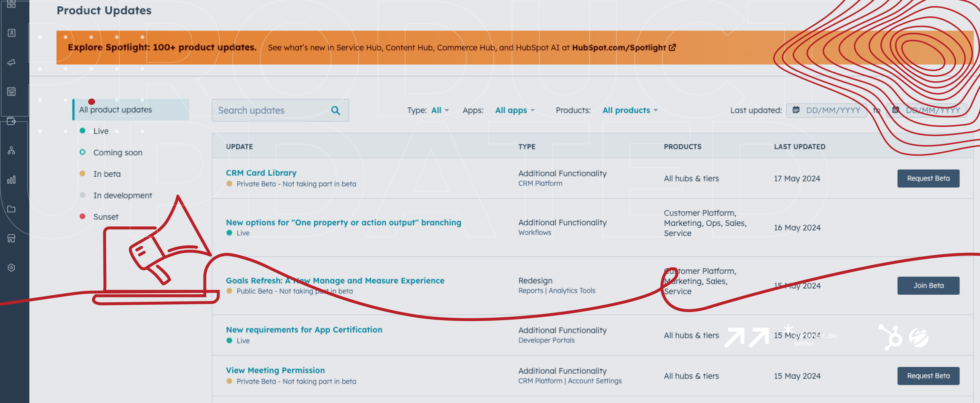Screen dimensions: 980x403
Task: Select the Coming soon status filter
Action: 117,152
